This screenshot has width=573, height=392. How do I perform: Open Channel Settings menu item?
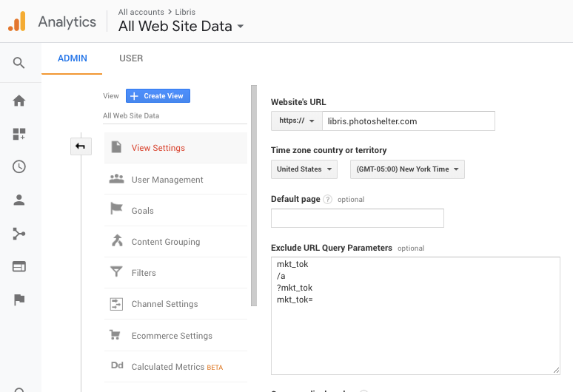[x=175, y=304]
